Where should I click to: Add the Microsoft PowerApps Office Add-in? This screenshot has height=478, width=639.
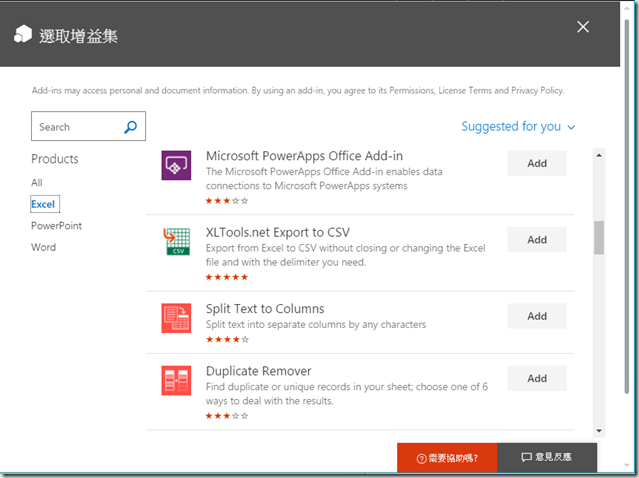tap(537, 163)
